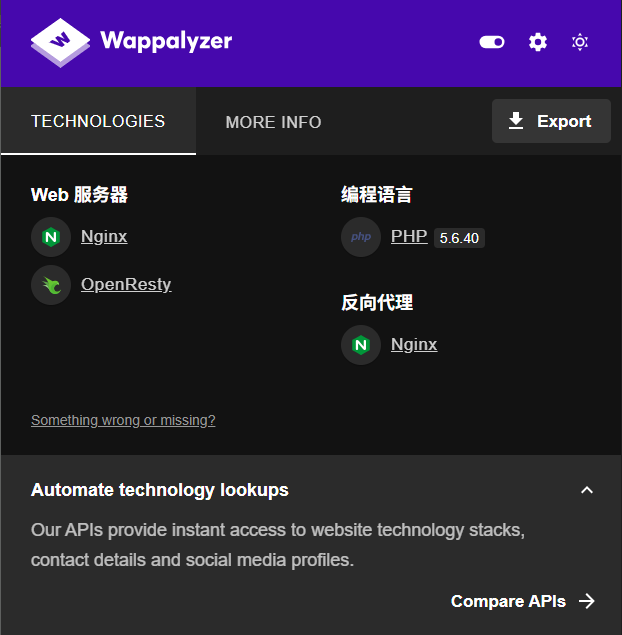
Task: Click the Something wrong or missing link
Action: point(123,420)
